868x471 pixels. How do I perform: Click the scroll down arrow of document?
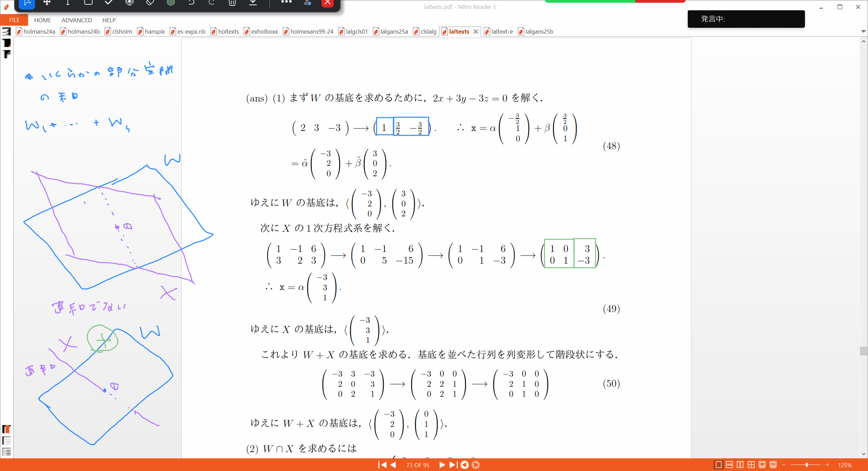point(863,454)
